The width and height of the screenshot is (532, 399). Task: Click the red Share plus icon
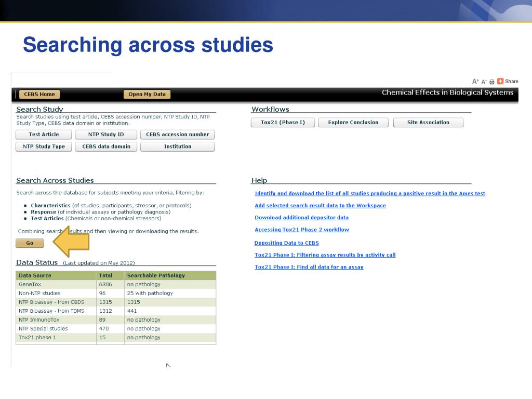tap(500, 81)
